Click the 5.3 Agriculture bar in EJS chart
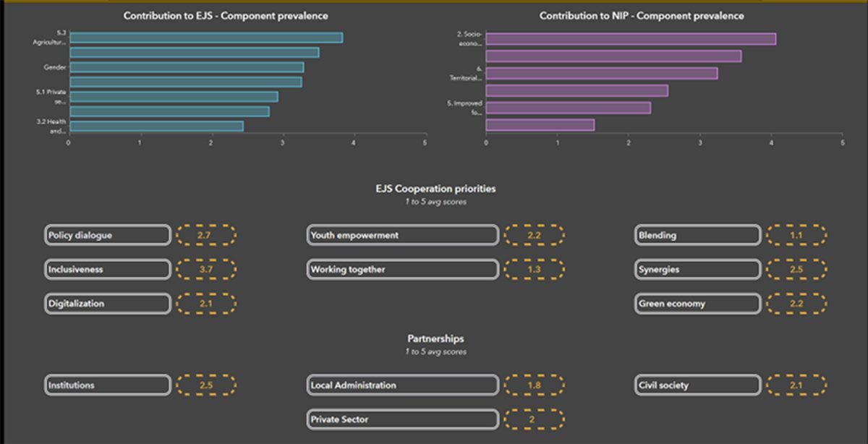 206,38
